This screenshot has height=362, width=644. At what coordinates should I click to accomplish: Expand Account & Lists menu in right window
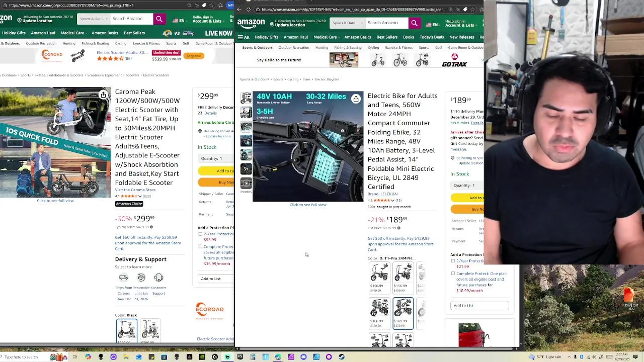[461, 23]
